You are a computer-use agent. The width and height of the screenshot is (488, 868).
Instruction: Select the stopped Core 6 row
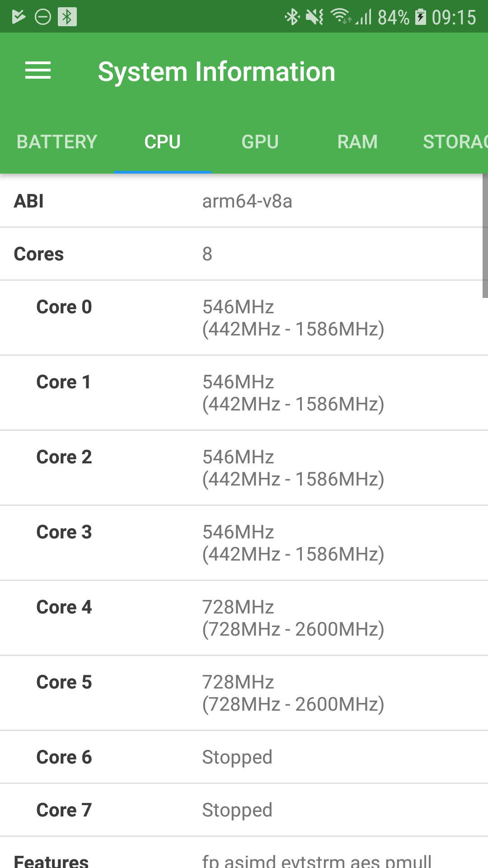244,757
